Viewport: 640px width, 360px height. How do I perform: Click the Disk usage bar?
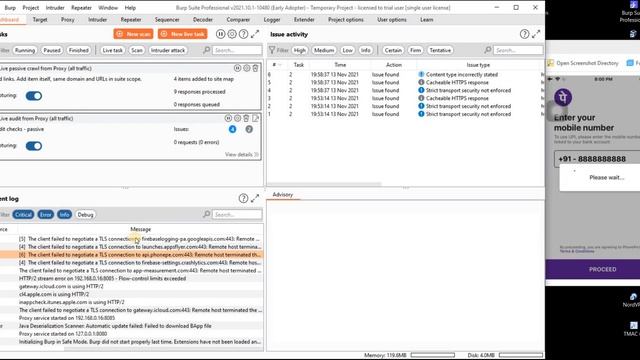pos(521,355)
